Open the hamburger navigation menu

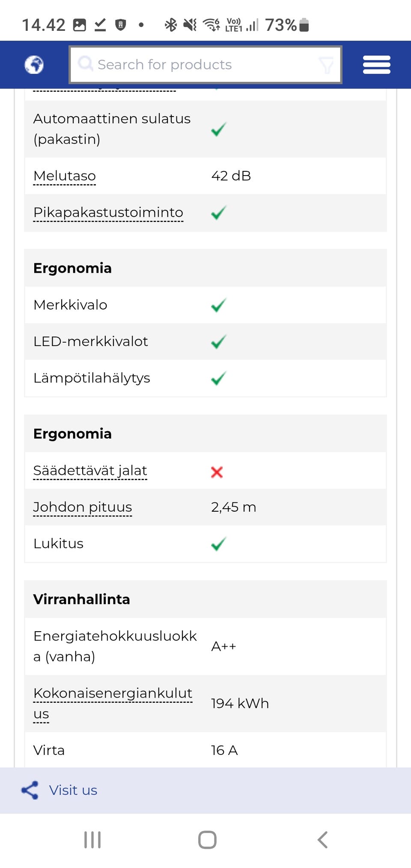[376, 64]
